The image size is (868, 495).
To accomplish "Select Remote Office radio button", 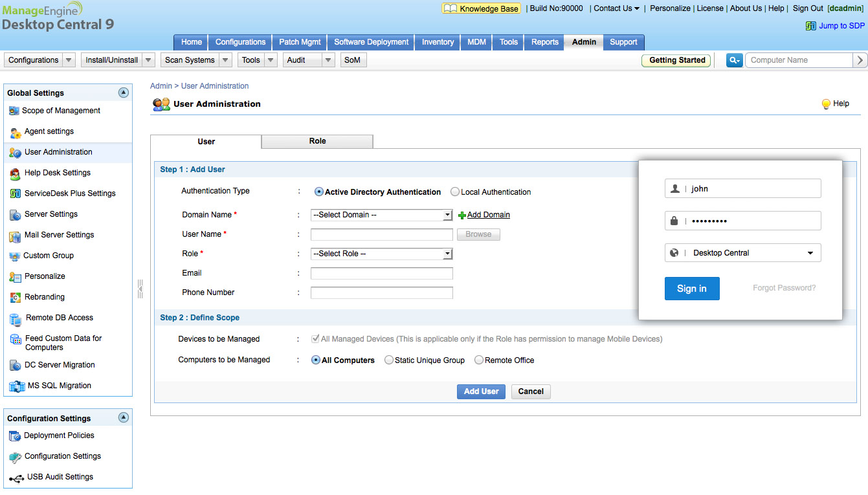I will [x=479, y=360].
